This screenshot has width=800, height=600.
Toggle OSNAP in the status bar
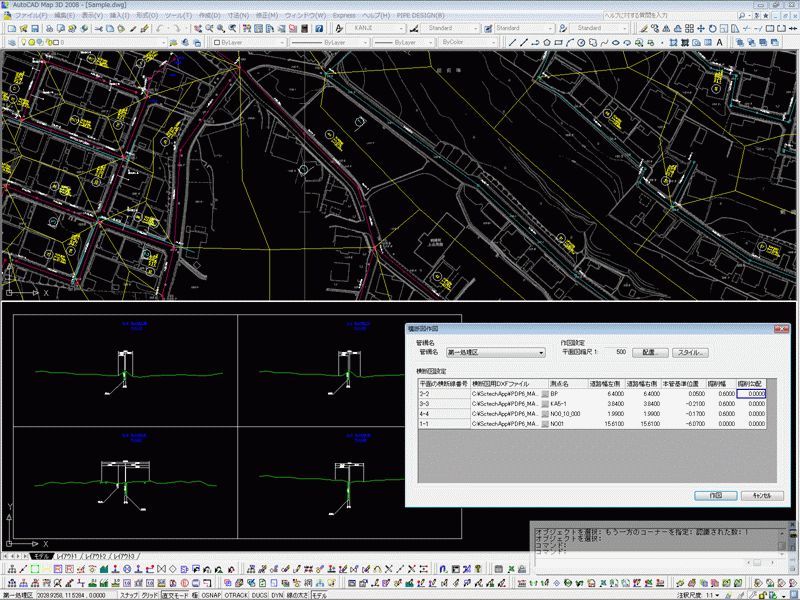pos(212,594)
